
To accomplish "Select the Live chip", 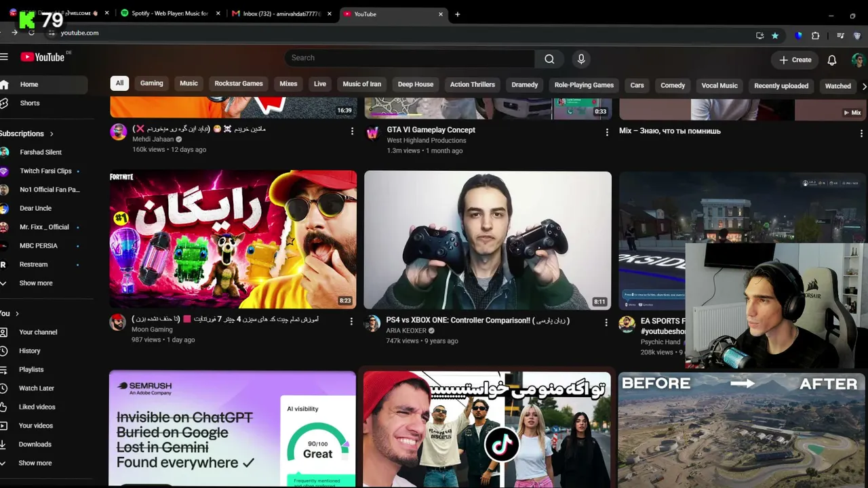I will click(x=320, y=84).
